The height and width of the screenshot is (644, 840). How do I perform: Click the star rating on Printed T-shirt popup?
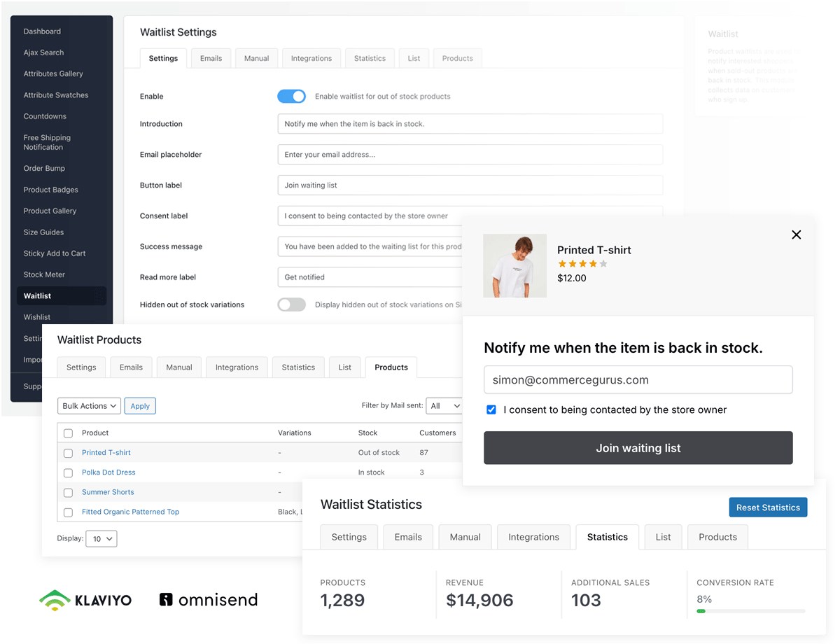coord(581,265)
